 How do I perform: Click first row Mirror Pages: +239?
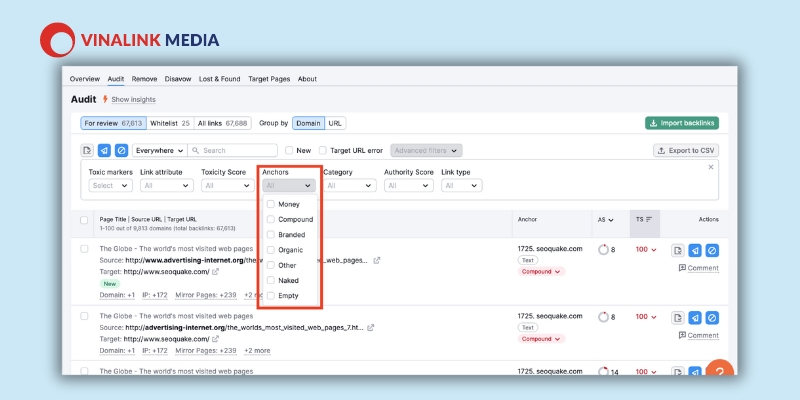coord(206,295)
